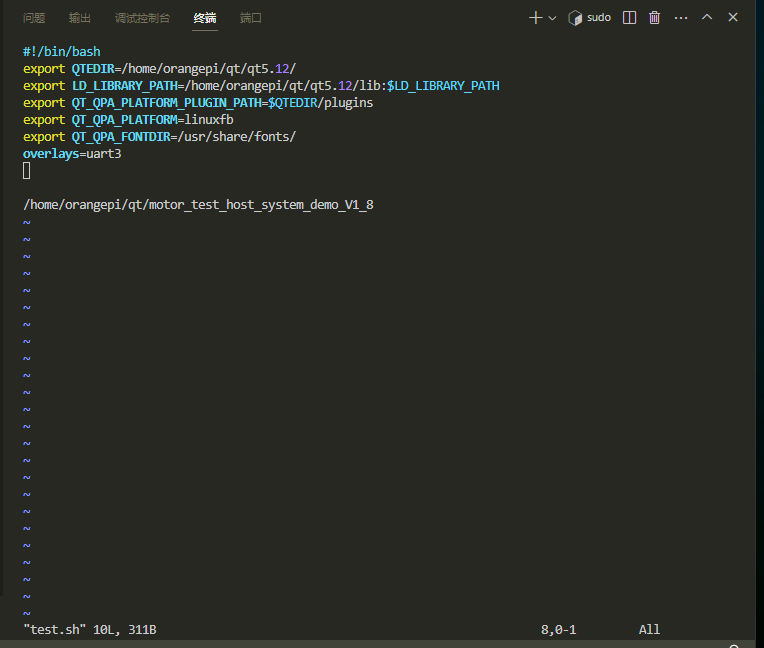
Task: Open the panel more actions ellipsis
Action: 681,18
